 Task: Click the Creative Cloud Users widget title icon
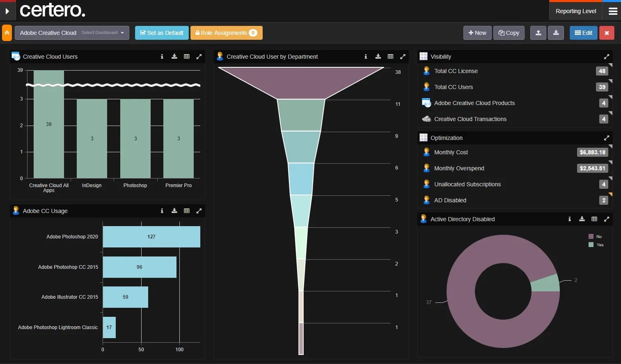(x=16, y=56)
